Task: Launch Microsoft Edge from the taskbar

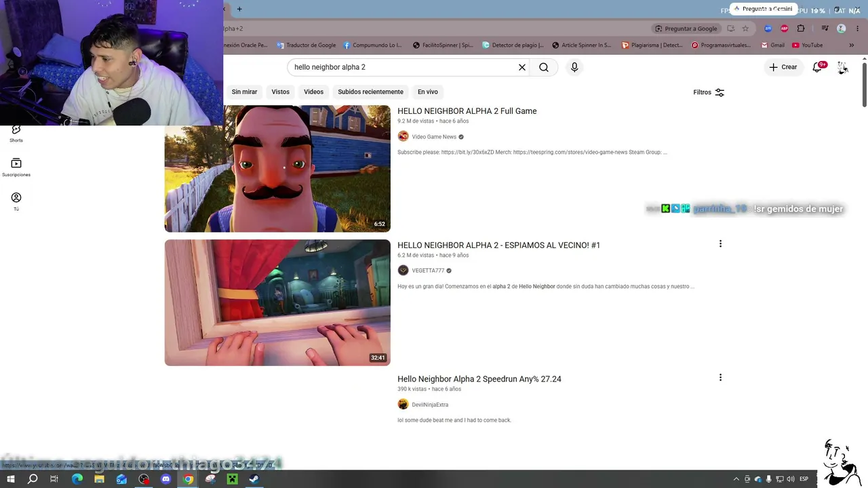Action: click(77, 479)
